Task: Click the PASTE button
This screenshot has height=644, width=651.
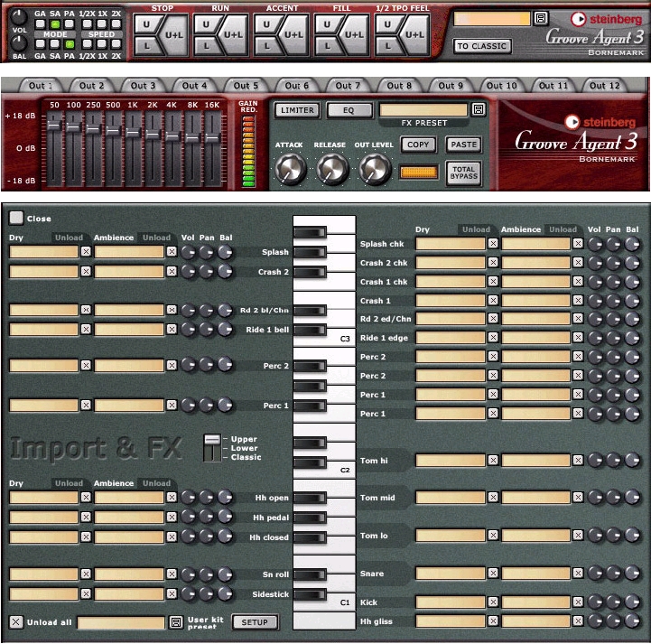Action: point(464,145)
